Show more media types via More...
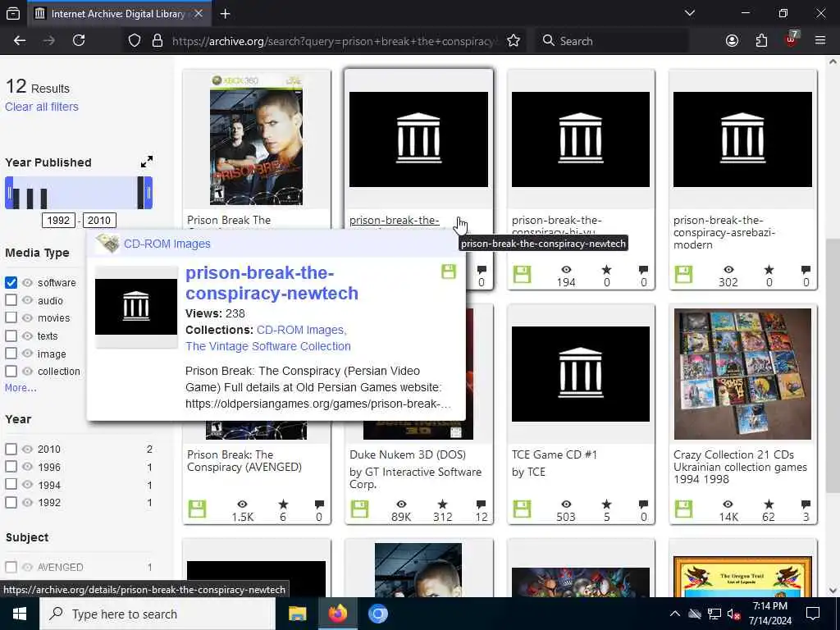This screenshot has height=630, width=840. point(21,388)
